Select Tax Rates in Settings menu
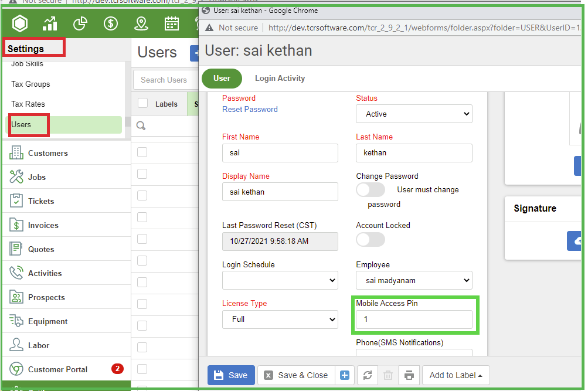The width and height of the screenshot is (588, 391). [x=28, y=104]
